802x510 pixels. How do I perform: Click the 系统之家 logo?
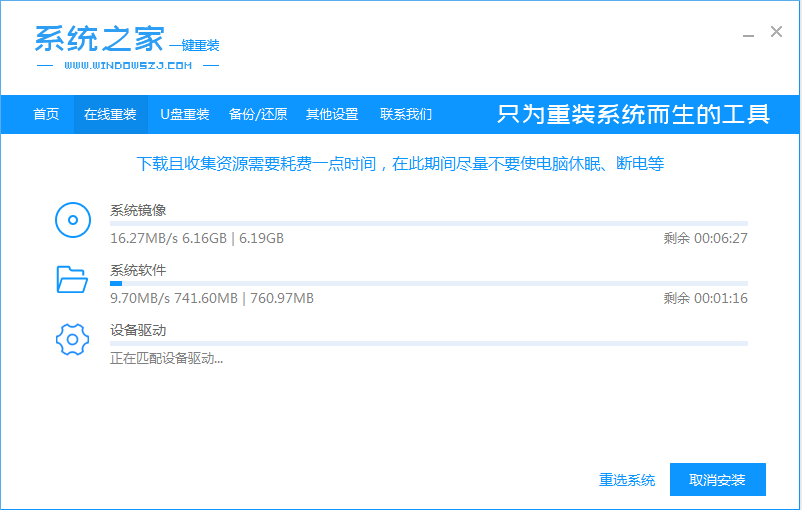click(100, 39)
